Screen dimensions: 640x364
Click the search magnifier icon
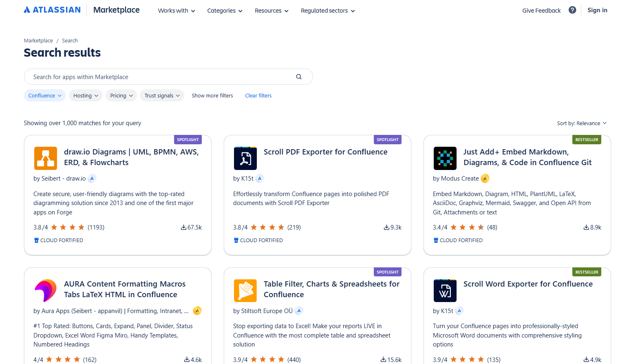[299, 77]
